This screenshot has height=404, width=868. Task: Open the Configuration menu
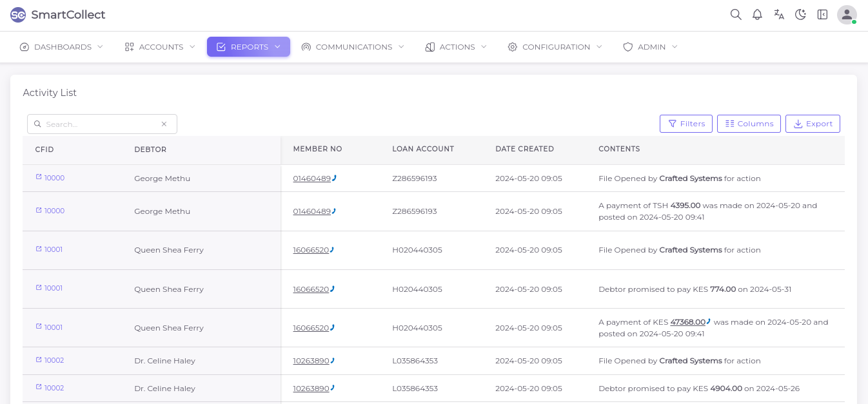point(555,47)
